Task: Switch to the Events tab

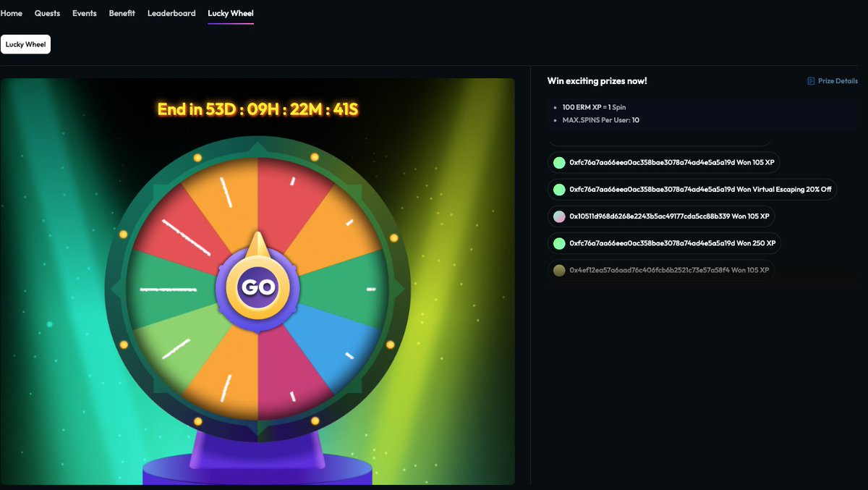Action: [x=84, y=13]
